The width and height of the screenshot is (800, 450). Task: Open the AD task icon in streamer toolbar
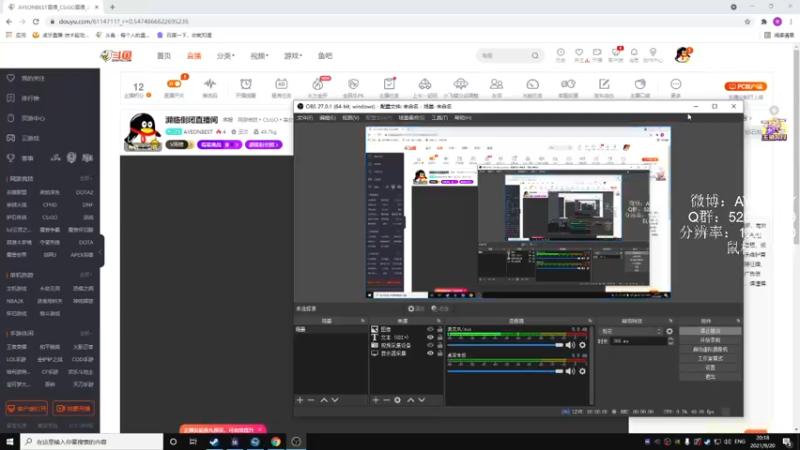point(281,84)
